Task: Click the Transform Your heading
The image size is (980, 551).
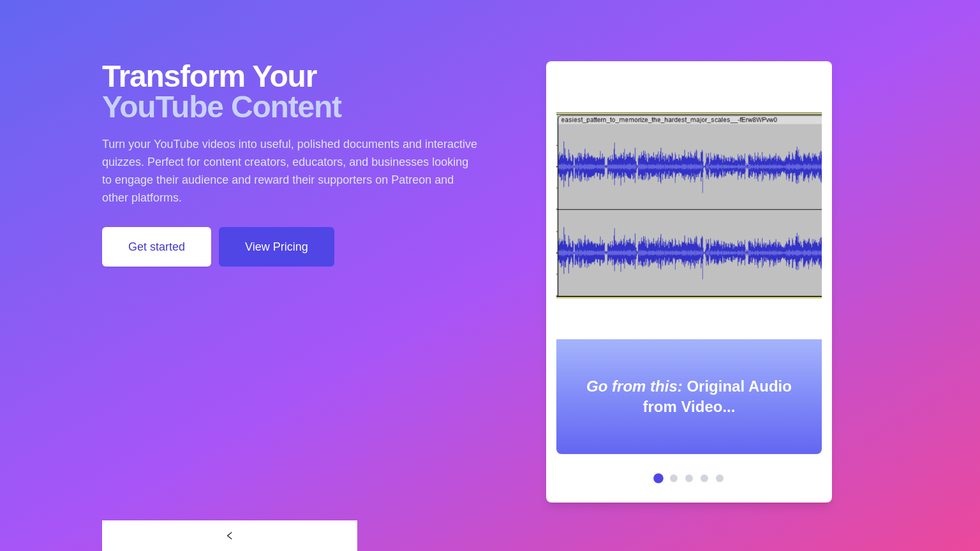Action: (209, 77)
